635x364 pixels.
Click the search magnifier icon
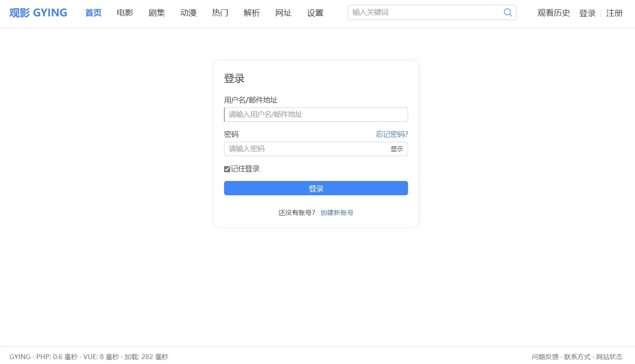[508, 12]
